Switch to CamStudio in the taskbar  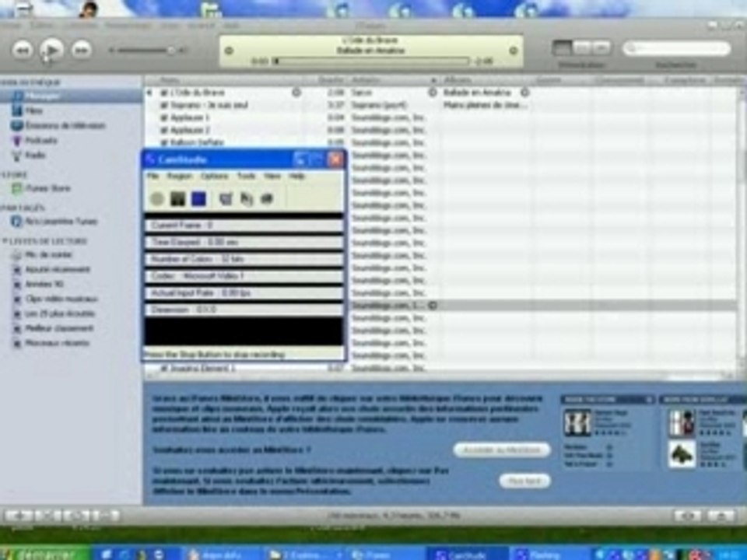click(465, 555)
